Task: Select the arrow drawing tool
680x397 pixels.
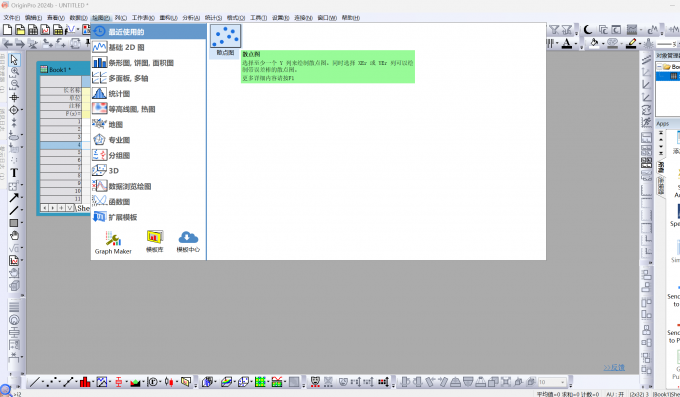Action: [x=14, y=198]
